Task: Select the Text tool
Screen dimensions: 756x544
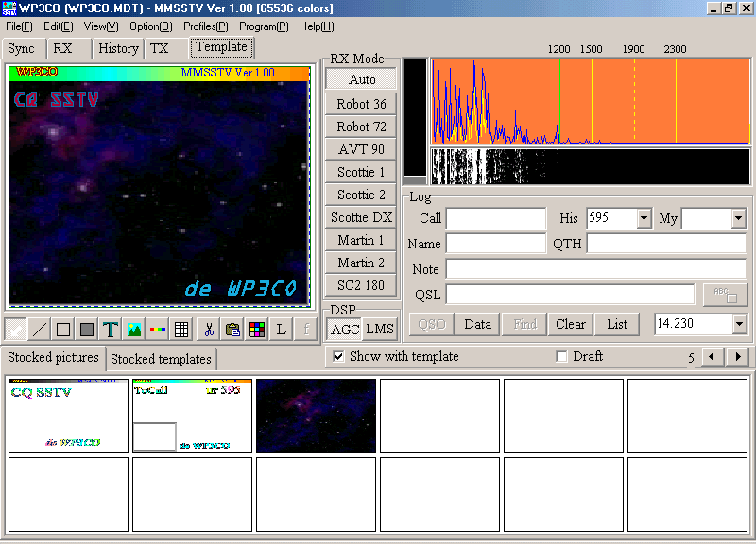Action: (111, 330)
